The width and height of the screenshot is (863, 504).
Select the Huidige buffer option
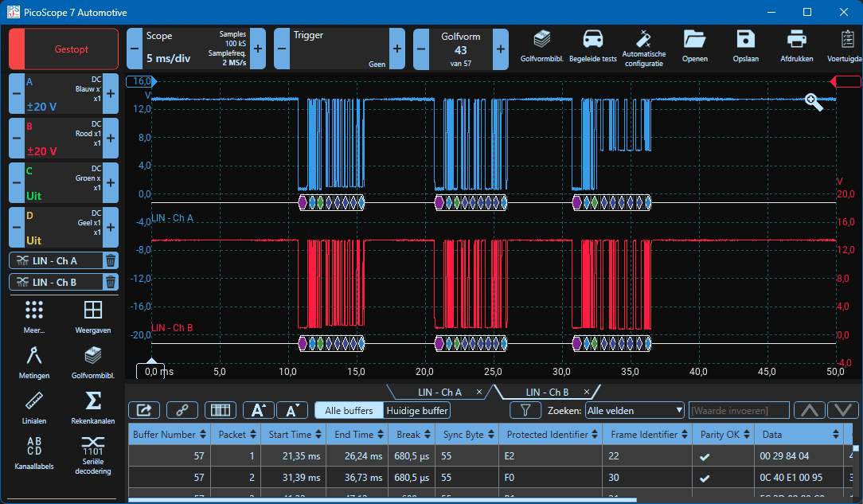tap(417, 411)
